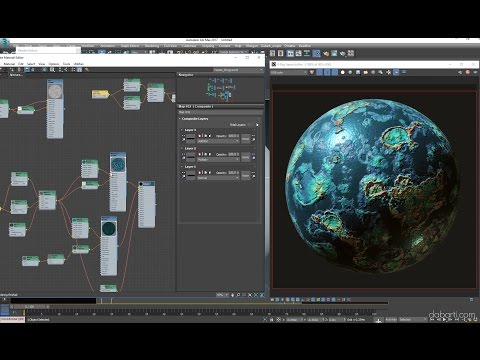480x360 pixels.
Task: Toggle red channel in V-Ray frame buffer
Action: point(320,72)
